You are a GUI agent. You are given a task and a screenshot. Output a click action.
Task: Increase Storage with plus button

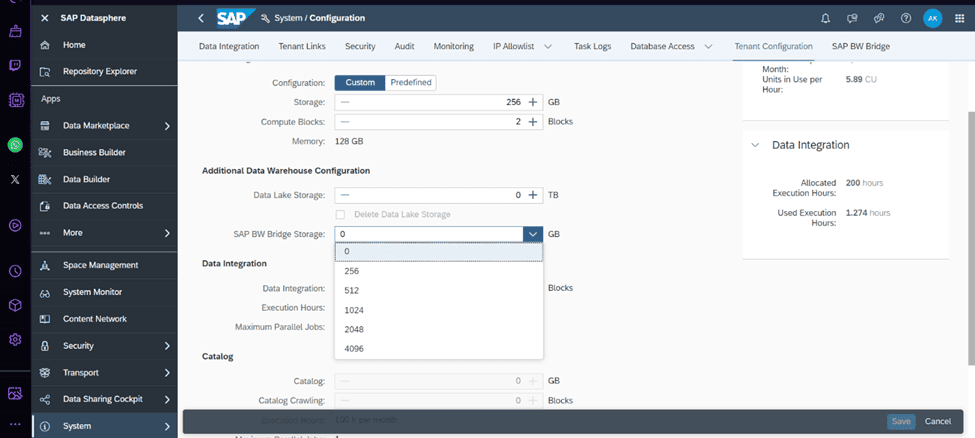pyautogui.click(x=532, y=102)
